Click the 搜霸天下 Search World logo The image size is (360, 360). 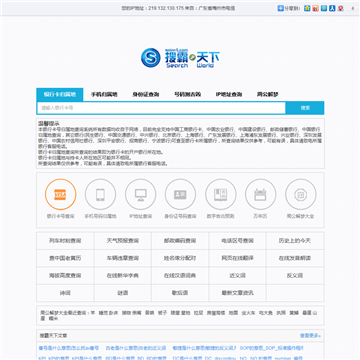click(x=180, y=58)
